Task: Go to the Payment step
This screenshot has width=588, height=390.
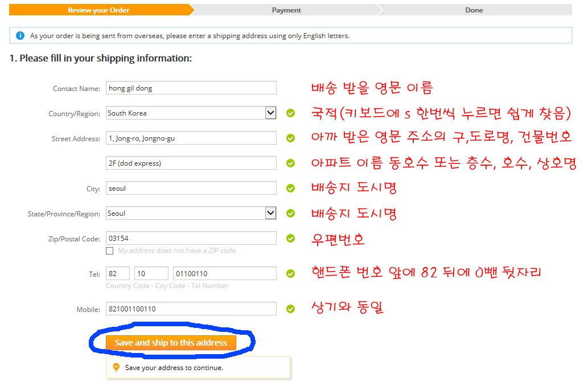Action: point(286,10)
